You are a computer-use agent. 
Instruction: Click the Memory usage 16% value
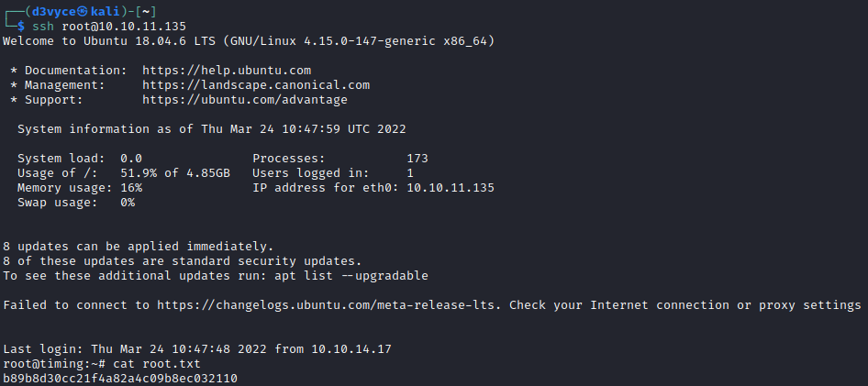[x=131, y=188]
